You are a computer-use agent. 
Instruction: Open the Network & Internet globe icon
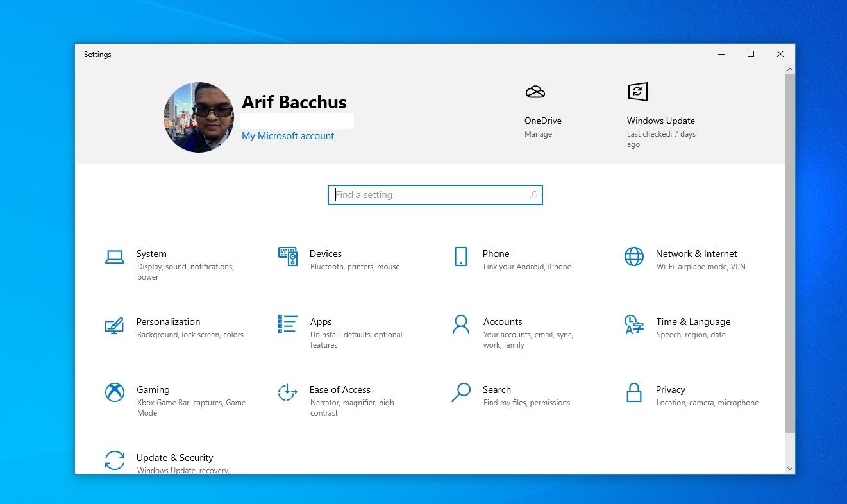pos(634,256)
